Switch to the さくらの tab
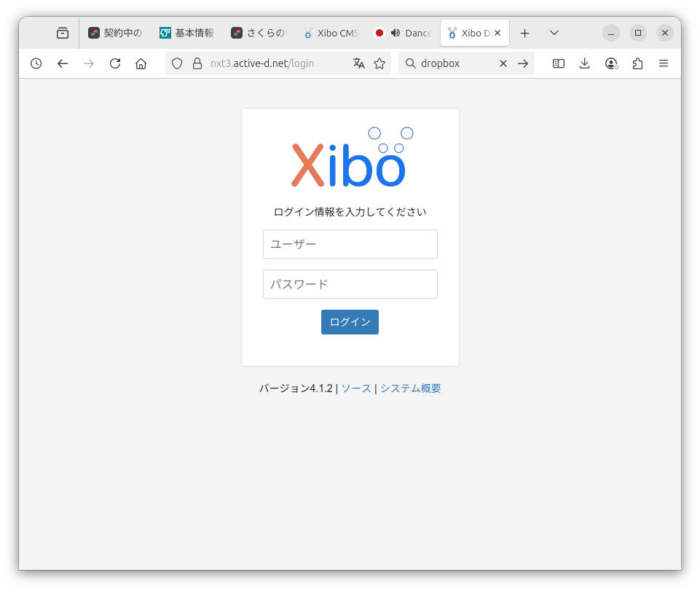700x591 pixels. (x=259, y=33)
